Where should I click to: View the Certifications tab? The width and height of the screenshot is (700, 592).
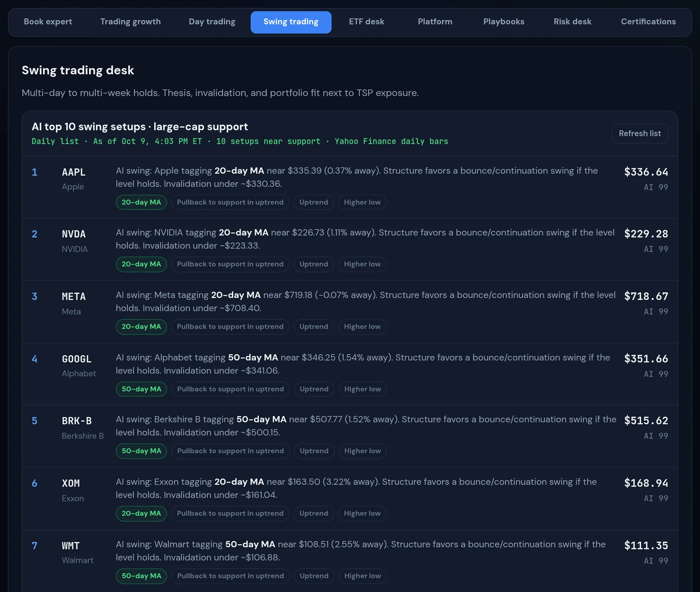point(648,22)
